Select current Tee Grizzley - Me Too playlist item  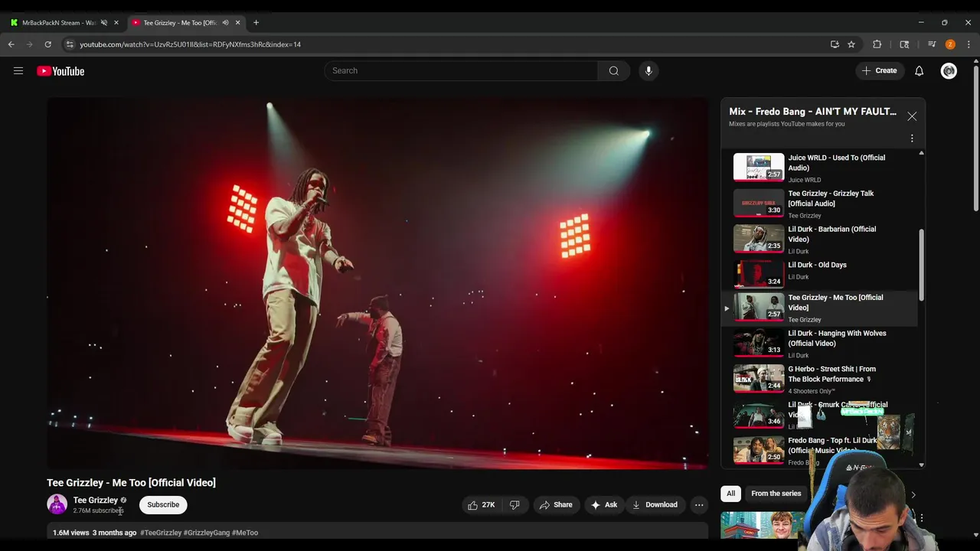point(819,308)
